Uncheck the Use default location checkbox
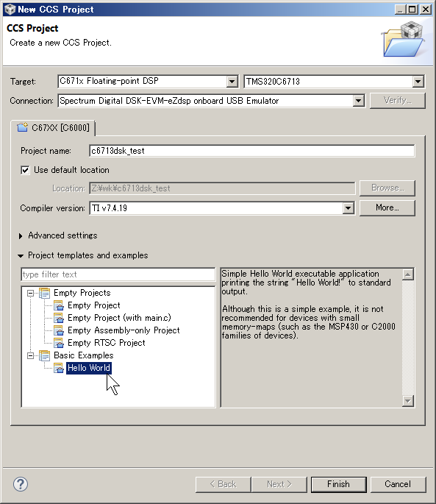This screenshot has height=504, width=436. pos(25,170)
